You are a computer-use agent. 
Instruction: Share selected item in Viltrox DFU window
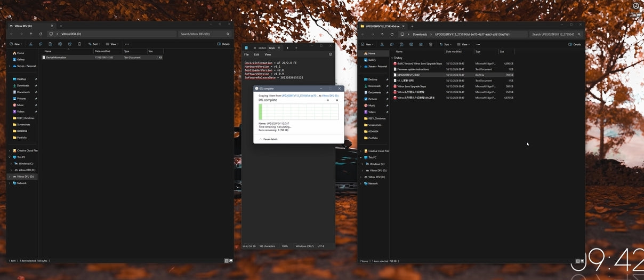coord(69,44)
